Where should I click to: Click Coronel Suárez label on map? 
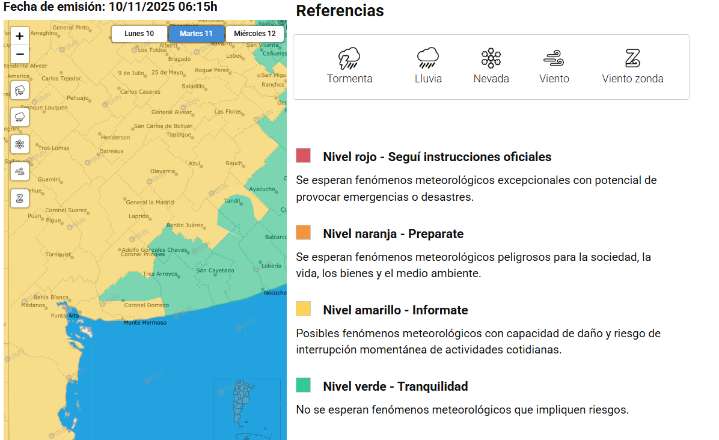66,210
